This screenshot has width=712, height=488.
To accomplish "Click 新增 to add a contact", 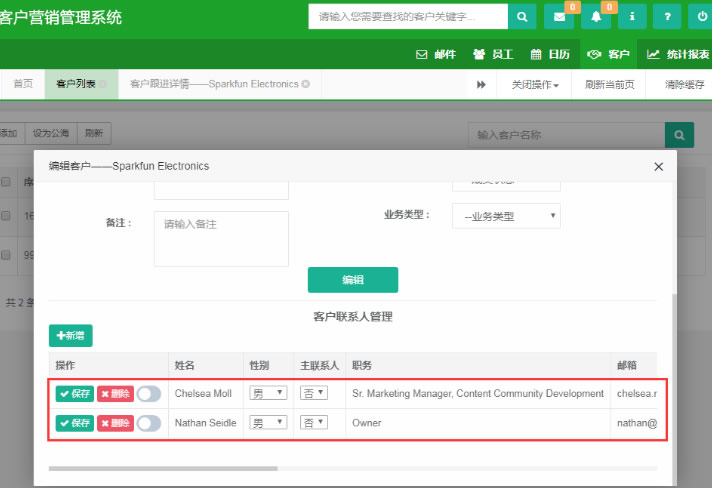I will click(x=71, y=336).
